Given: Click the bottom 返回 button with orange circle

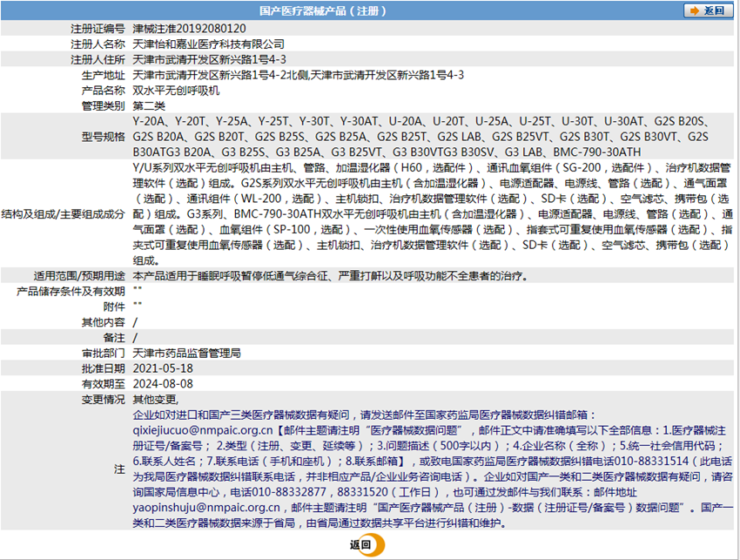Looking at the screenshot, I should (x=367, y=544).
